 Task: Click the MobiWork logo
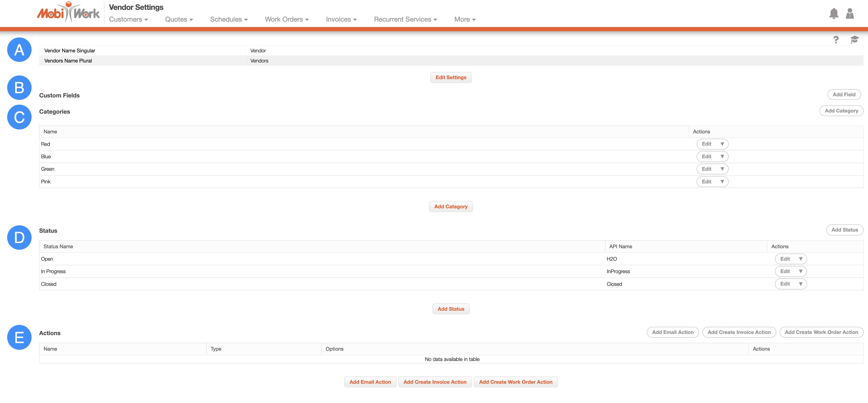(x=68, y=12)
